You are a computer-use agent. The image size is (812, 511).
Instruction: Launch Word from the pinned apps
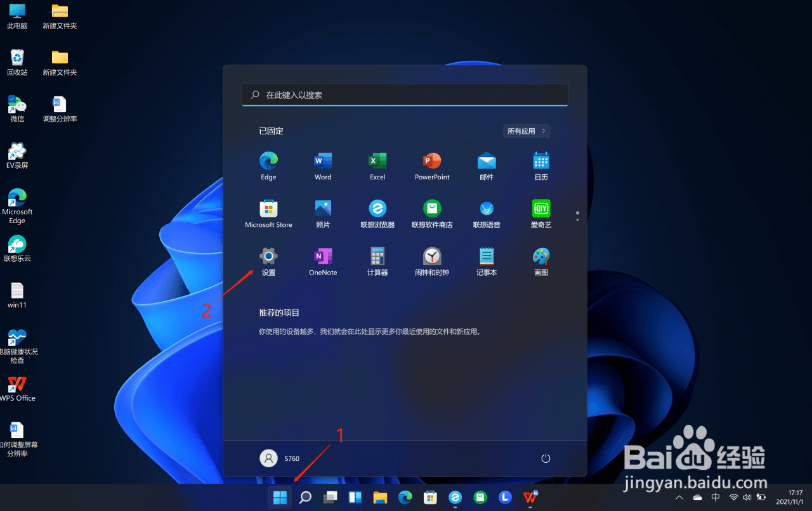(323, 166)
